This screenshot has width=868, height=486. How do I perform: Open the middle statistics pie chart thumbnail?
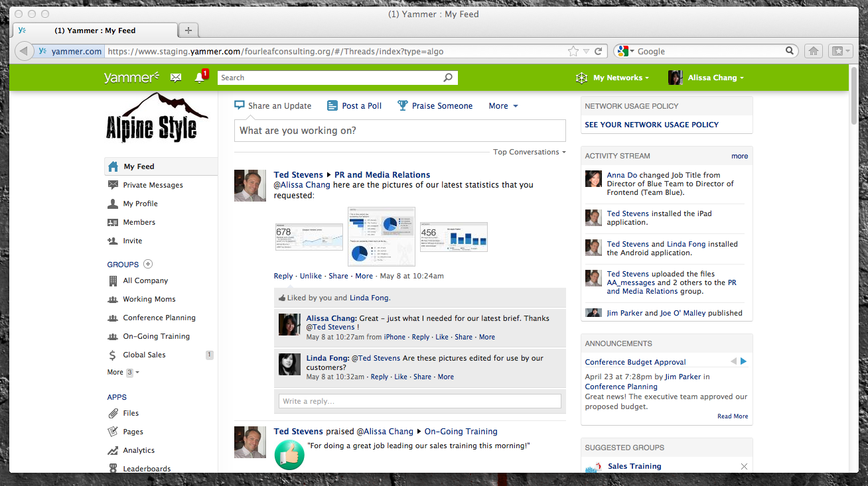click(382, 236)
